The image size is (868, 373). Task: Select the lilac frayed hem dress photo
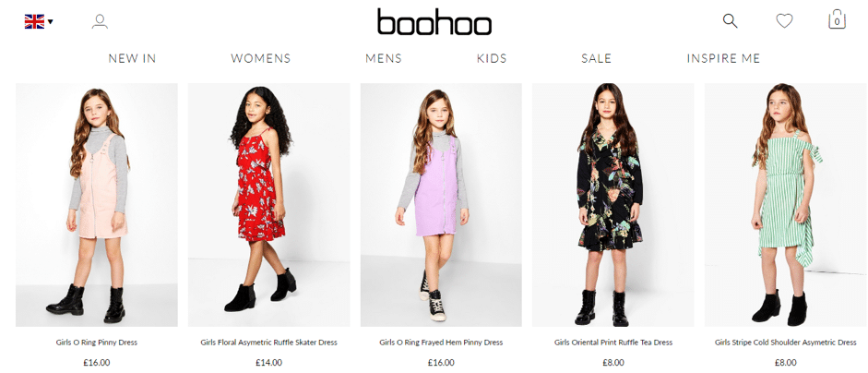coord(441,205)
